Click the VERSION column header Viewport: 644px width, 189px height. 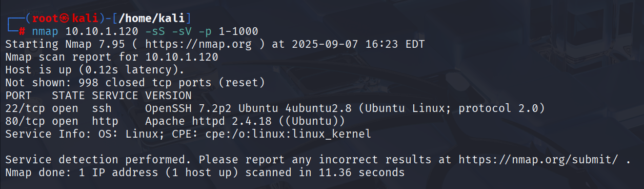click(x=168, y=96)
